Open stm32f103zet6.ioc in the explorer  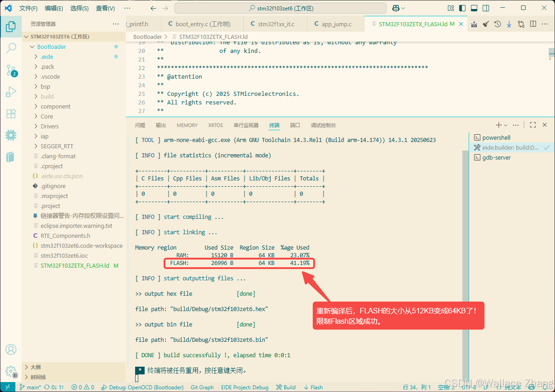(74, 255)
